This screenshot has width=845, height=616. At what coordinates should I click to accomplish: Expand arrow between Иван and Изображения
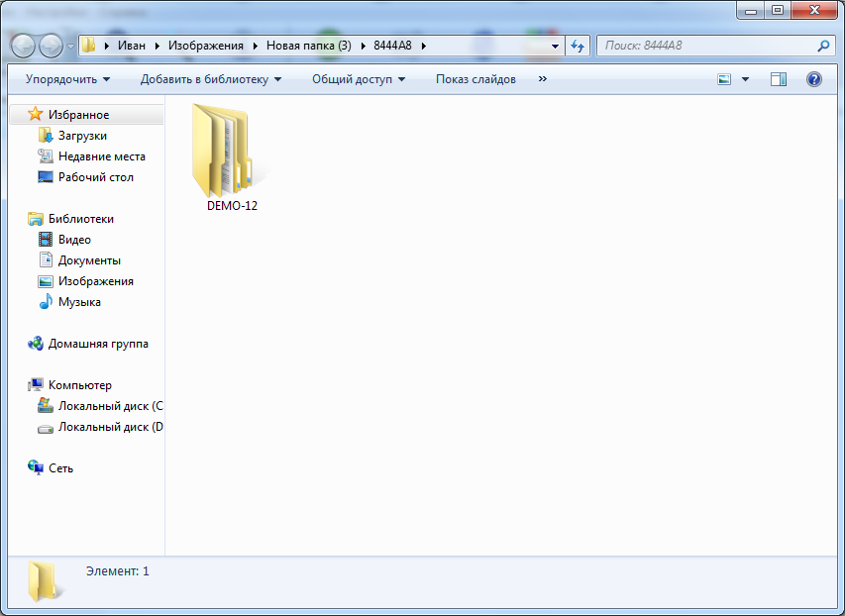point(157,46)
